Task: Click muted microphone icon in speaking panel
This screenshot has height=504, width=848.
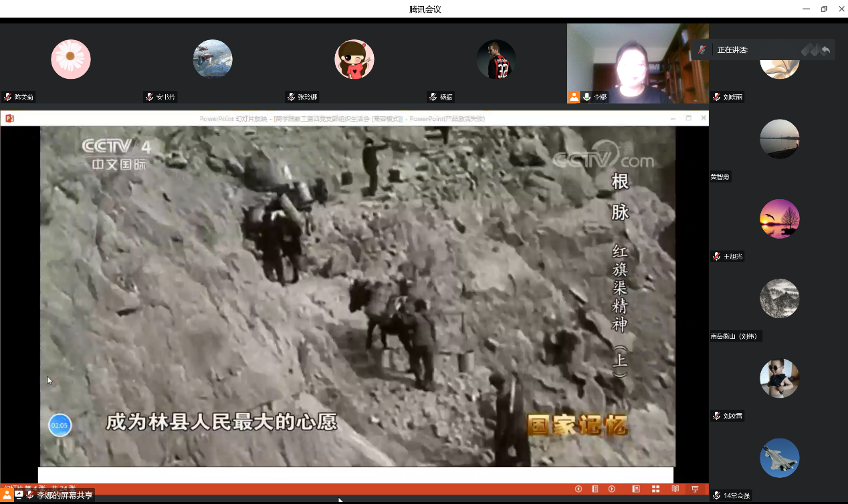Action: [702, 50]
